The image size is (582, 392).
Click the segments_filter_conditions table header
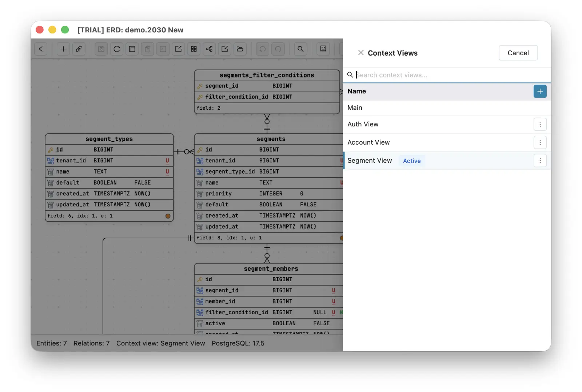(267, 75)
